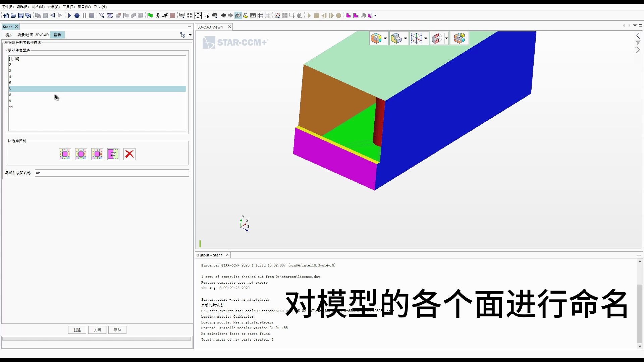
Task: Open the colored cube display dropdown
Action: click(x=385, y=39)
